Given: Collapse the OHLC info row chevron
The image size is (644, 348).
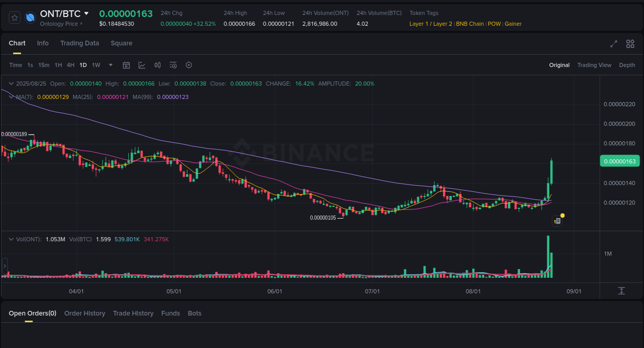Looking at the screenshot, I should tap(11, 83).
